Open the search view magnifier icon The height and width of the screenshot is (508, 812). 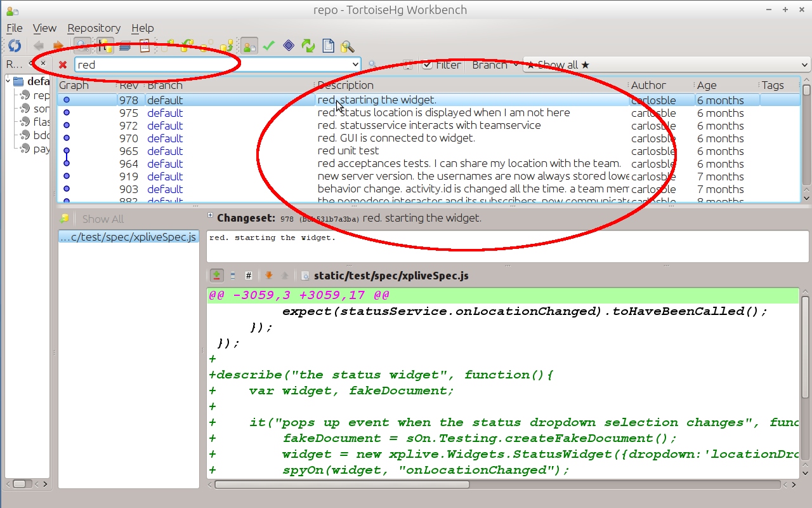click(347, 46)
